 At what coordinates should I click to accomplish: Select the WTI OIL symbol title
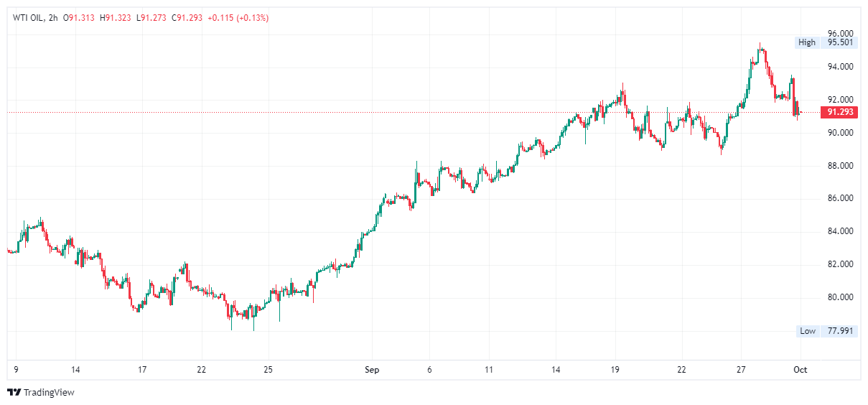pos(27,18)
